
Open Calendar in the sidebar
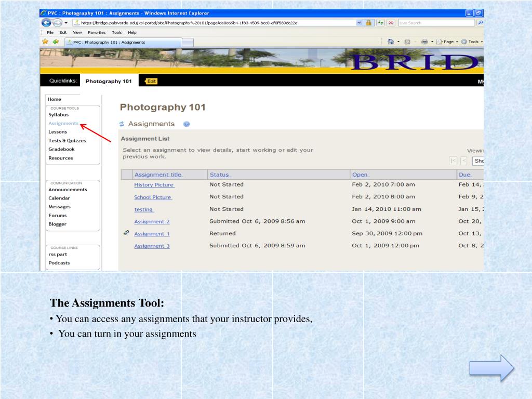(x=59, y=198)
